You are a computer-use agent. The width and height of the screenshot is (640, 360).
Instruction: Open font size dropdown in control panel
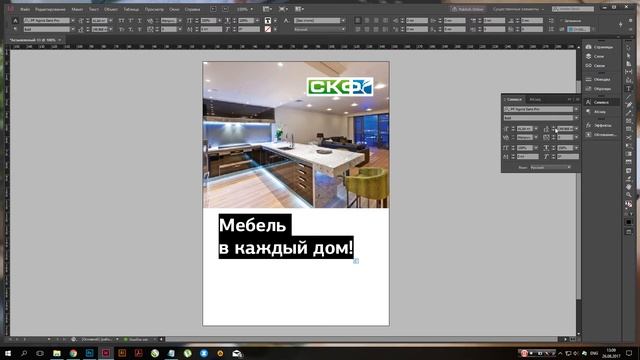pos(111,20)
